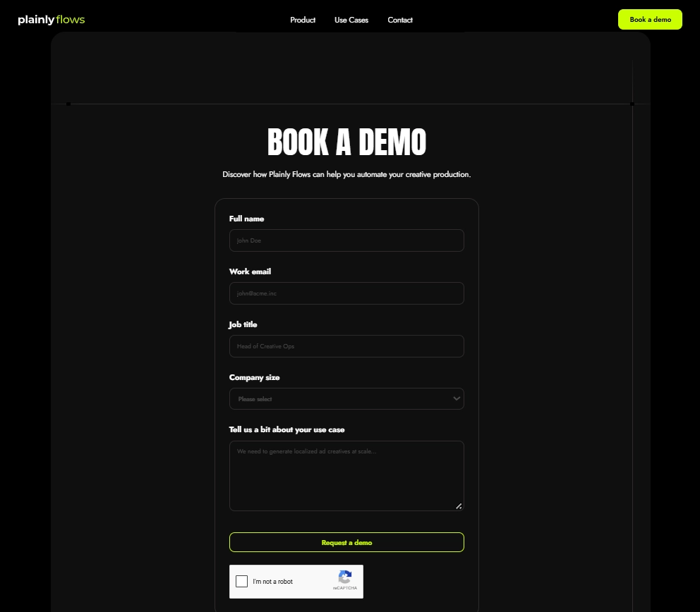Click the Book a demo header button

click(x=650, y=20)
